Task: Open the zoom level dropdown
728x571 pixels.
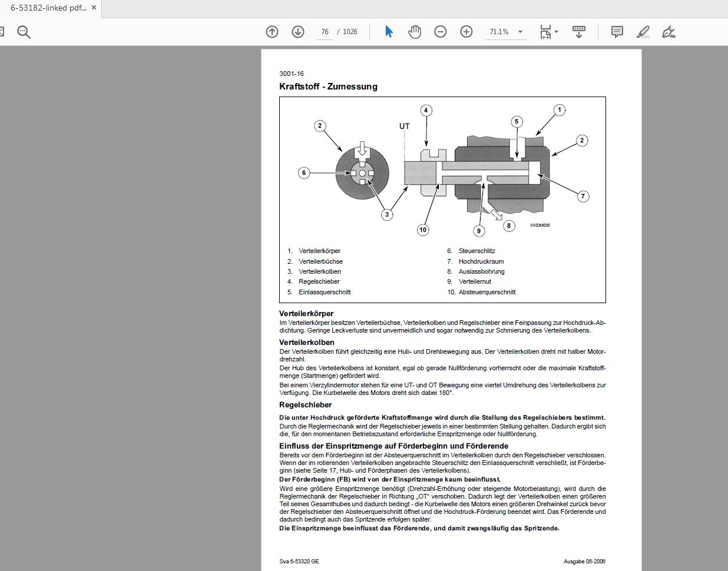Action: 519,31
